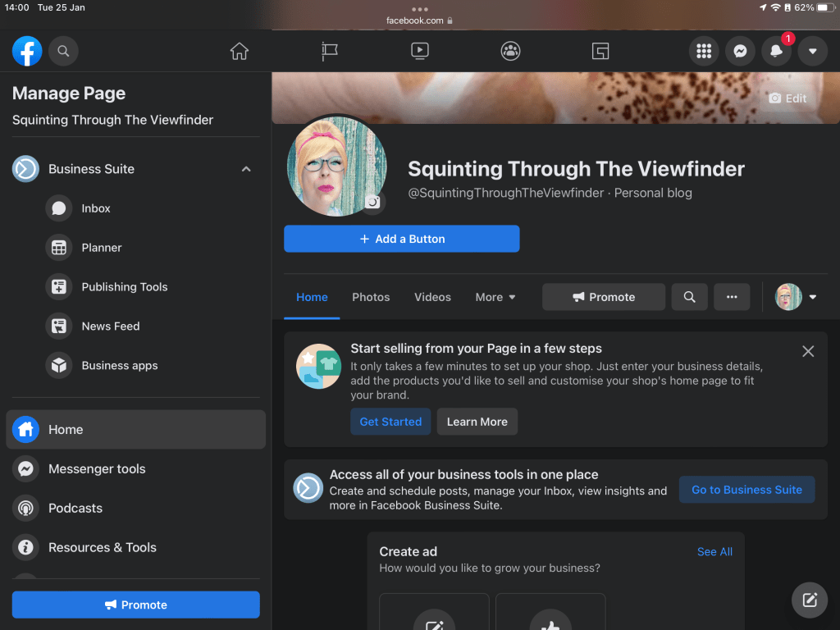The width and height of the screenshot is (840, 630).
Task: Open Business apps in sidebar
Action: point(135,365)
